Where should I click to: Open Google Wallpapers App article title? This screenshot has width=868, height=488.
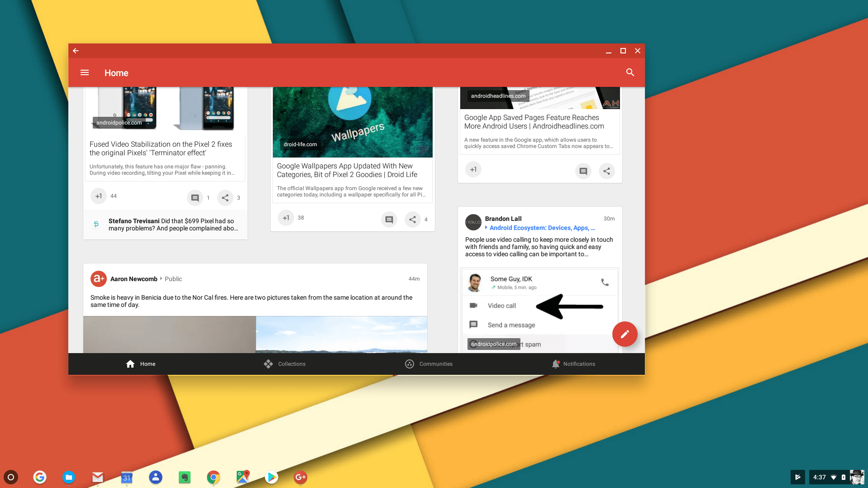[347, 170]
